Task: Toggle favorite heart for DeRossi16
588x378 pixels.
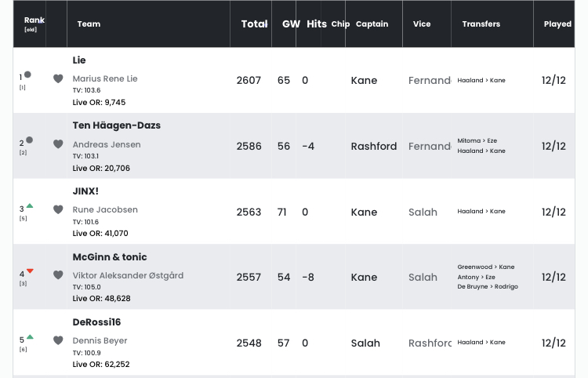Action: coord(58,340)
